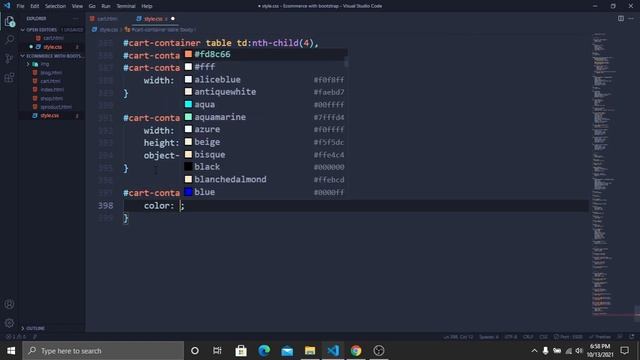
Task: Open the Accounts icon in activity bar
Action: (9, 304)
